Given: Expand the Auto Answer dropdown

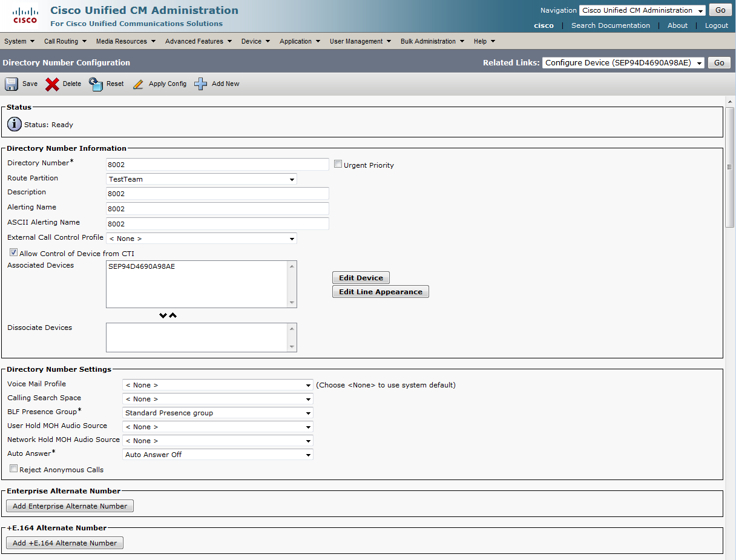Looking at the screenshot, I should tap(217, 455).
